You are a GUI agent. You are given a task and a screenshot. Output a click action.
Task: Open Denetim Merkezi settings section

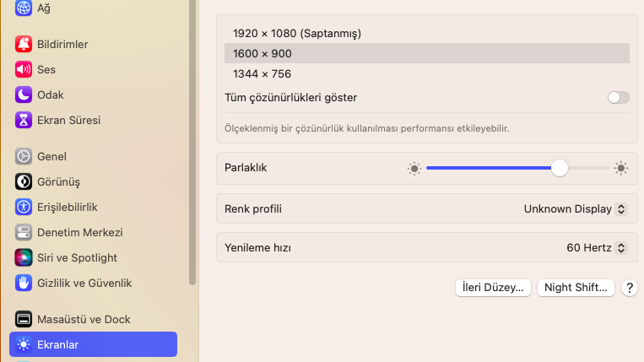[x=79, y=232]
